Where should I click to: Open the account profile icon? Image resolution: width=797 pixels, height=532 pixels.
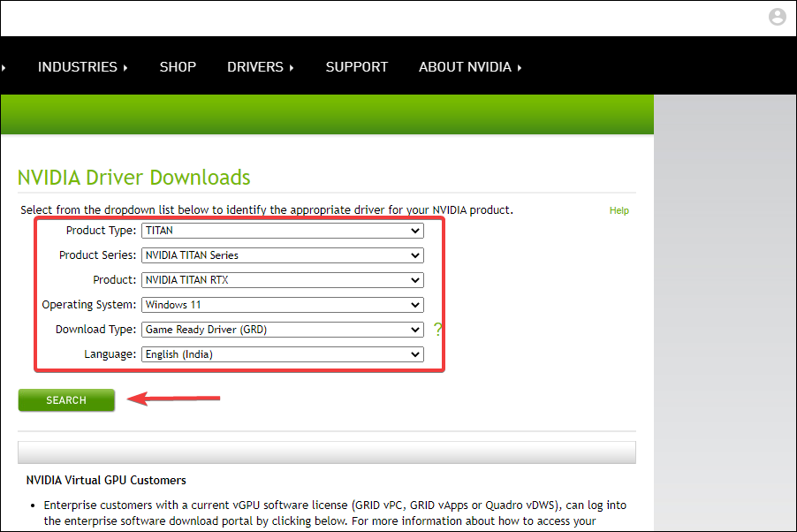coord(777,16)
